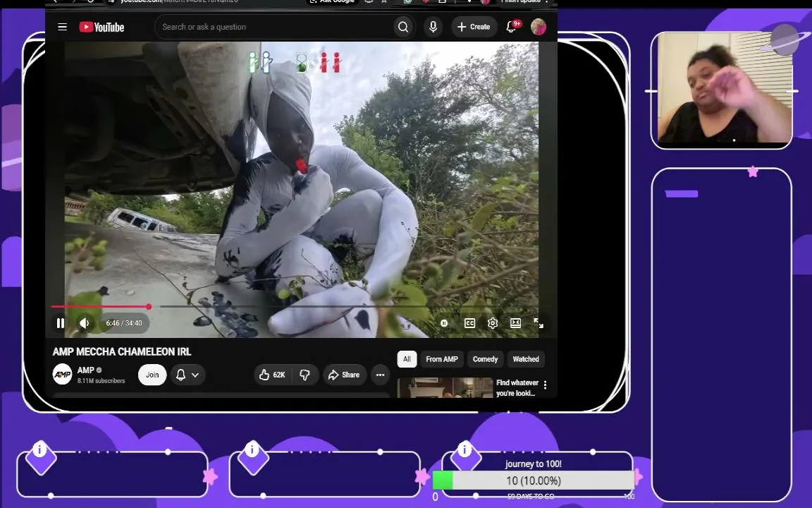Open the player settings gear
This screenshot has height=508, width=812.
(x=493, y=323)
